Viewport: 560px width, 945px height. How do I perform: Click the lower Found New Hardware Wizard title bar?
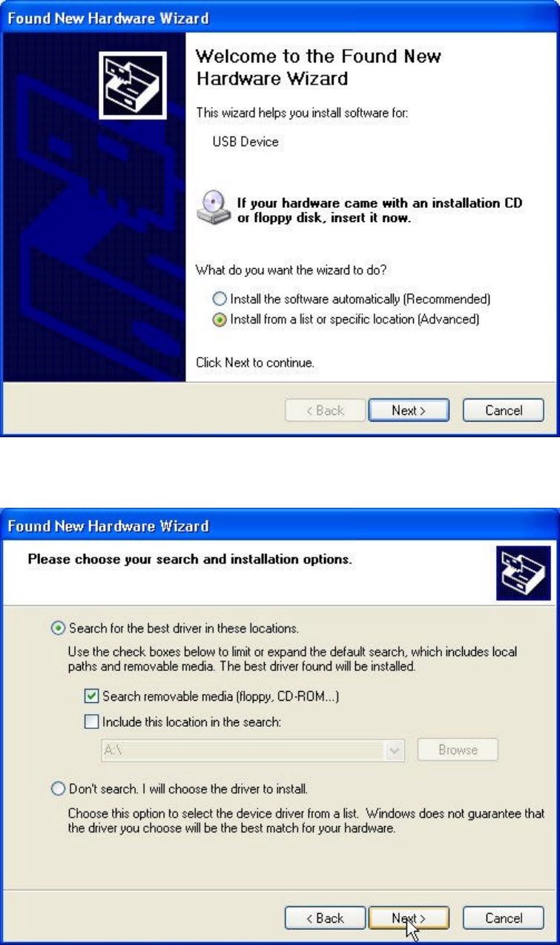click(x=280, y=526)
